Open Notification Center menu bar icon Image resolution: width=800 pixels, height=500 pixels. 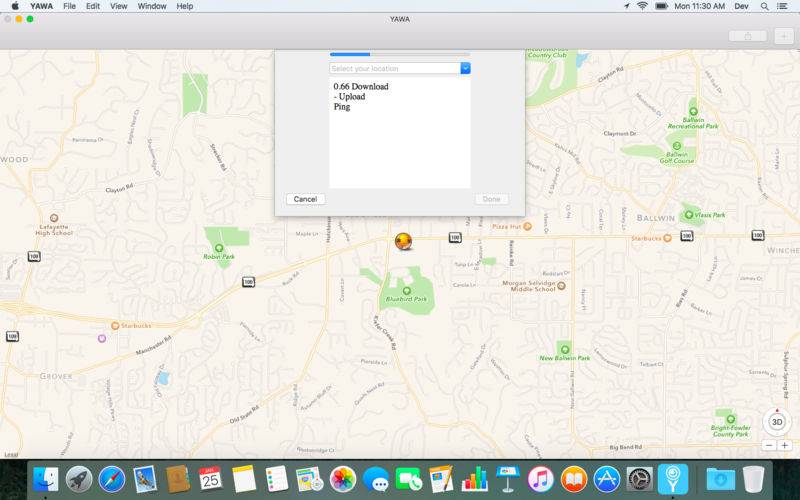coord(782,6)
